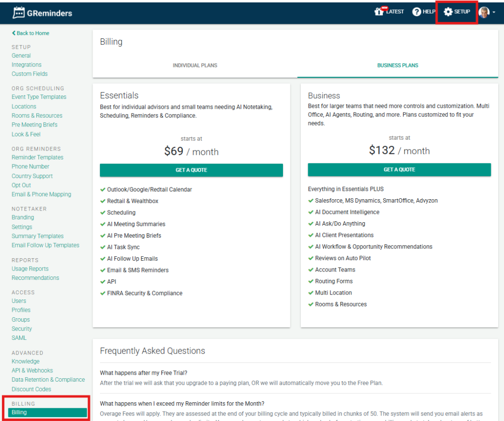Screen dimensions: 504x421
Task: Go to API & Webhooks settings
Action: [32, 371]
